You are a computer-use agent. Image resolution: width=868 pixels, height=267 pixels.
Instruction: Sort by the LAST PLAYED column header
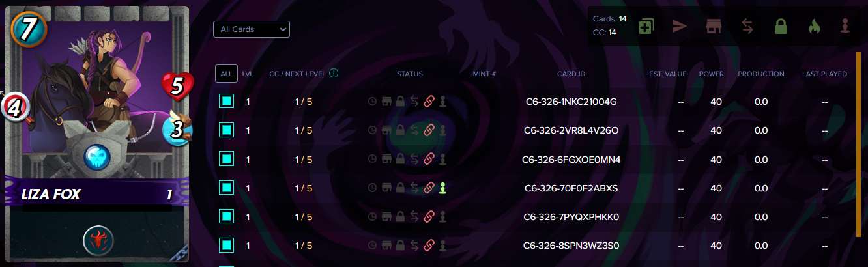[x=824, y=74]
